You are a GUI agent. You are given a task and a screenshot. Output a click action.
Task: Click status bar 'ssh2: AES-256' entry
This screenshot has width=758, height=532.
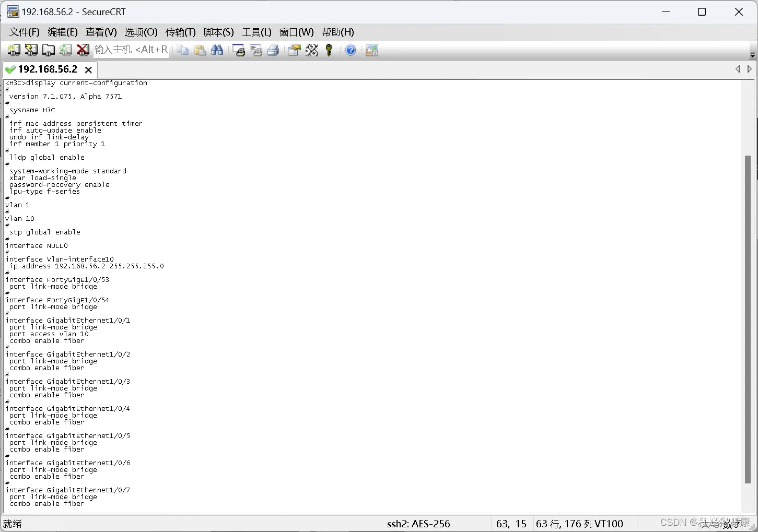(x=418, y=524)
